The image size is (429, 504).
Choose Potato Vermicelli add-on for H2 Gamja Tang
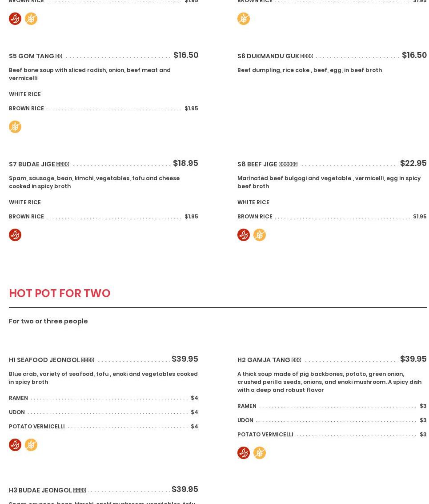[x=265, y=435]
